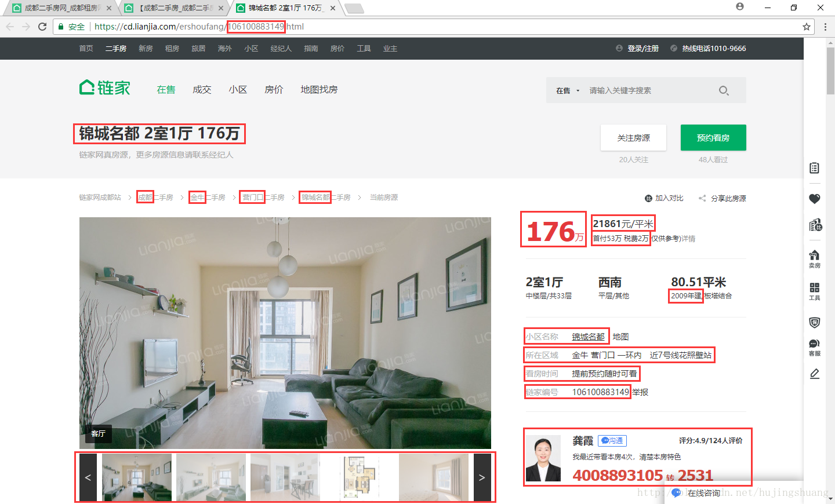Screen dimensions: 835x504
Task: Select the dining area thumbnail
Action: tap(285, 477)
